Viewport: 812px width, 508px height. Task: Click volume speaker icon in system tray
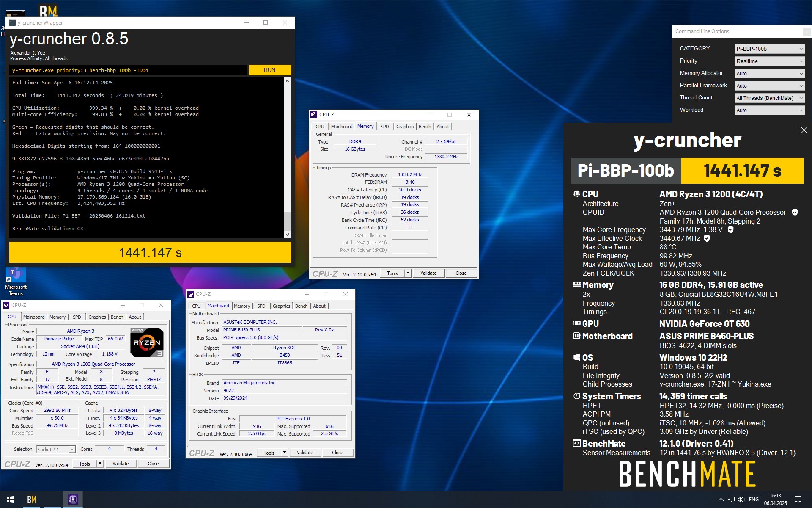point(741,500)
